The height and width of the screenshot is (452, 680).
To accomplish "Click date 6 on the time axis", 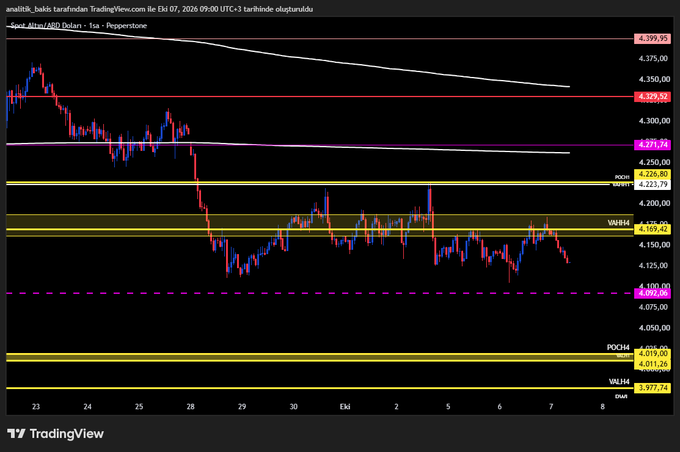I will 500,406.
